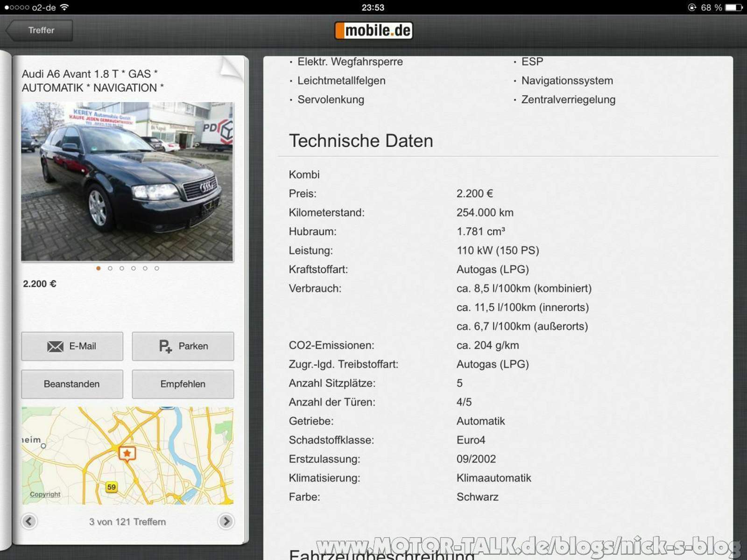Contact seller via E-Mail button

(x=72, y=346)
